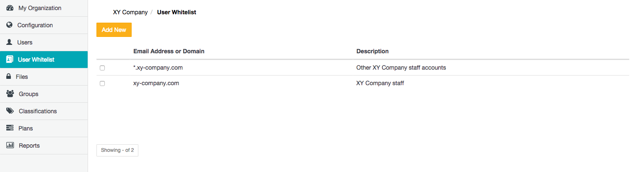
Task: Go to the Reports section
Action: 29,146
